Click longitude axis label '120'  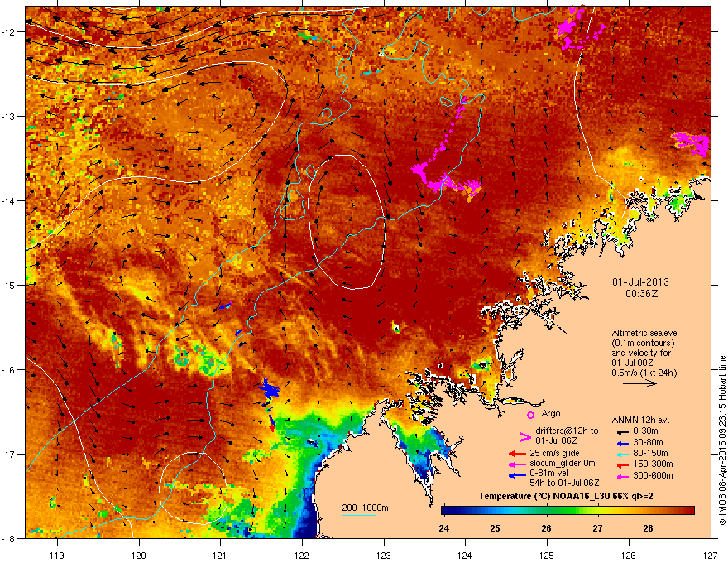pyautogui.click(x=139, y=555)
